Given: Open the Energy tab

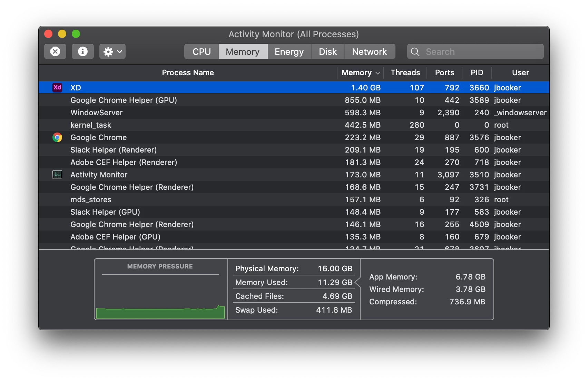Looking at the screenshot, I should [x=289, y=51].
